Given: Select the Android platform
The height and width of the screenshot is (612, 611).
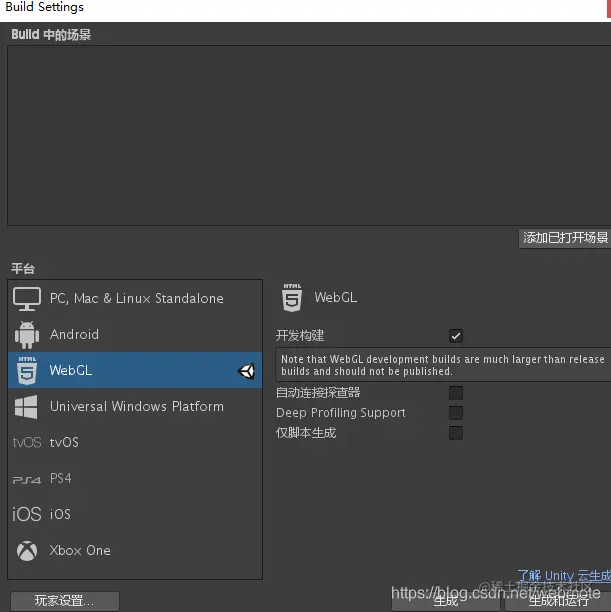Looking at the screenshot, I should (x=135, y=334).
